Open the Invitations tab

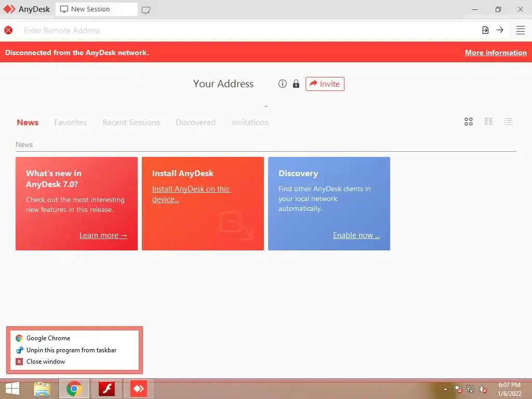pyautogui.click(x=250, y=123)
